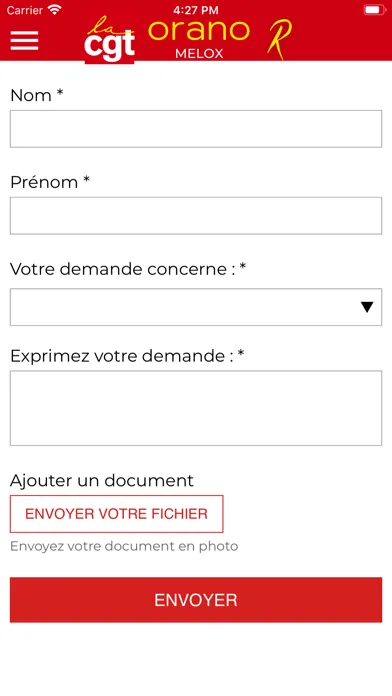This screenshot has width=392, height=696.
Task: Tap the battery indicator icon
Action: (x=374, y=10)
